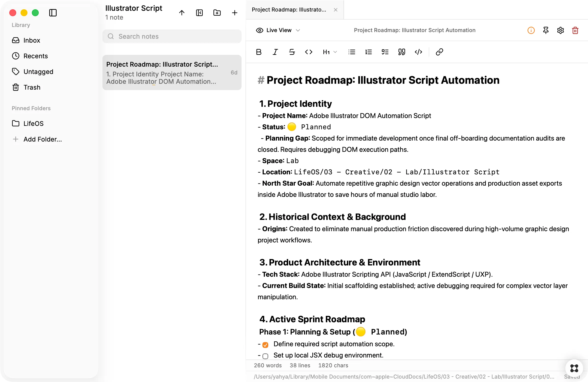Click the '38 lines' count
Screen dimensions: 588x382
tap(300, 365)
